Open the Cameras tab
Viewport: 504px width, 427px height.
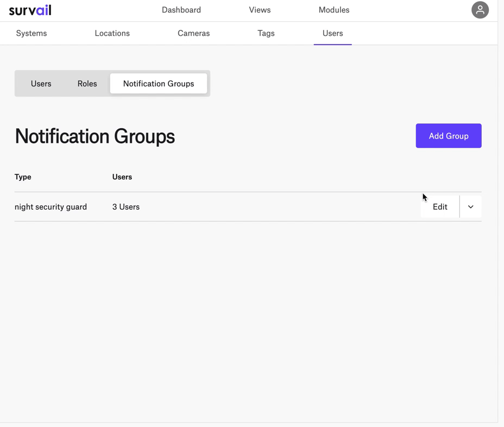193,33
